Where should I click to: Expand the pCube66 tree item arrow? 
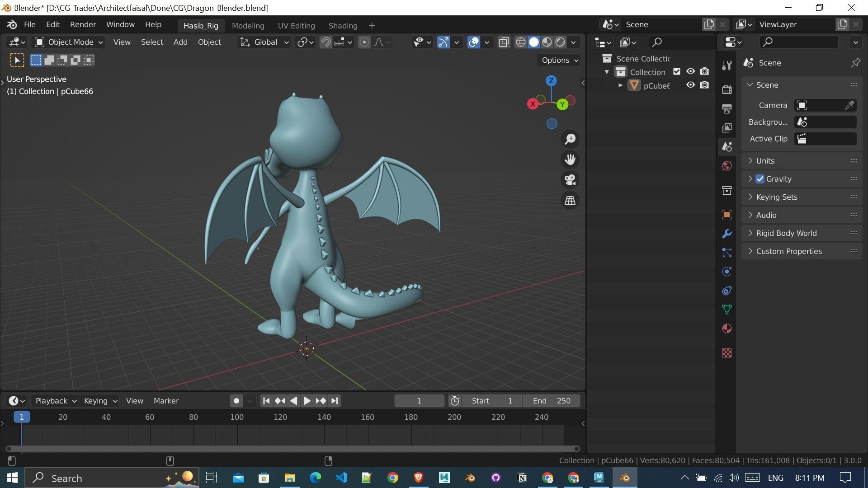(620, 85)
